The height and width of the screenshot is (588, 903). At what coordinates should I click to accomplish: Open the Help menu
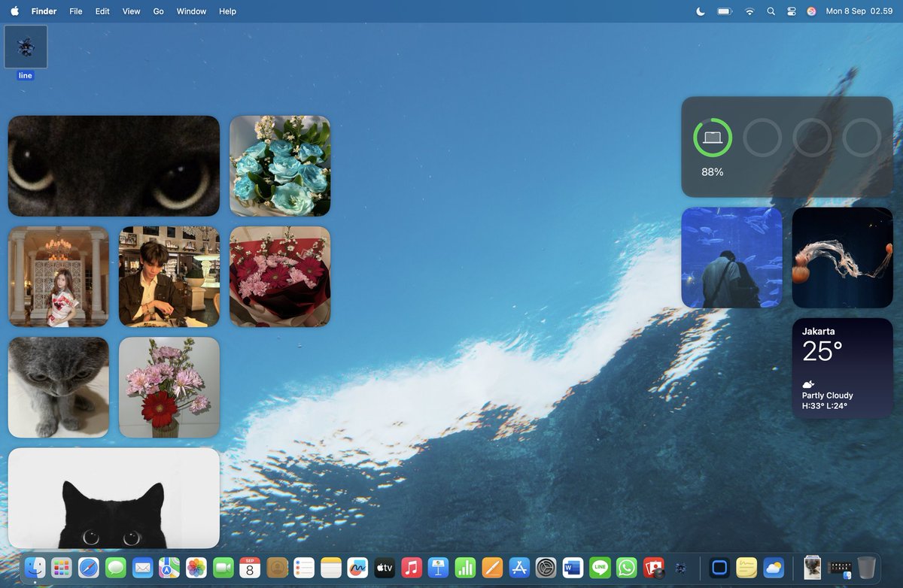click(227, 11)
